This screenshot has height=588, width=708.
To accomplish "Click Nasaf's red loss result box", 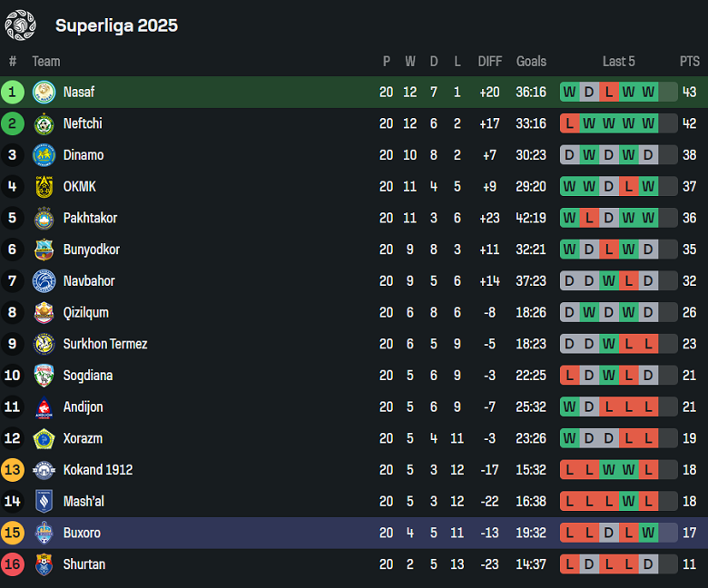I will 608,93.
